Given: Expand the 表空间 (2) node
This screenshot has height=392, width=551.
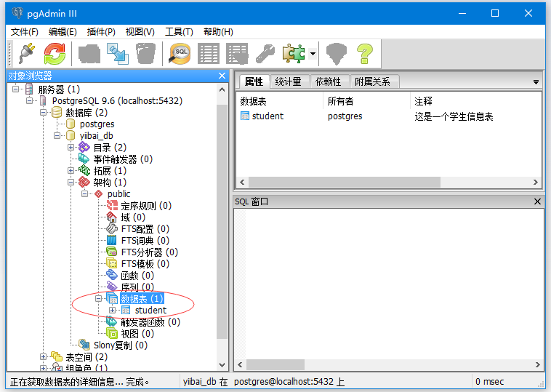Looking at the screenshot, I should coord(44,357).
